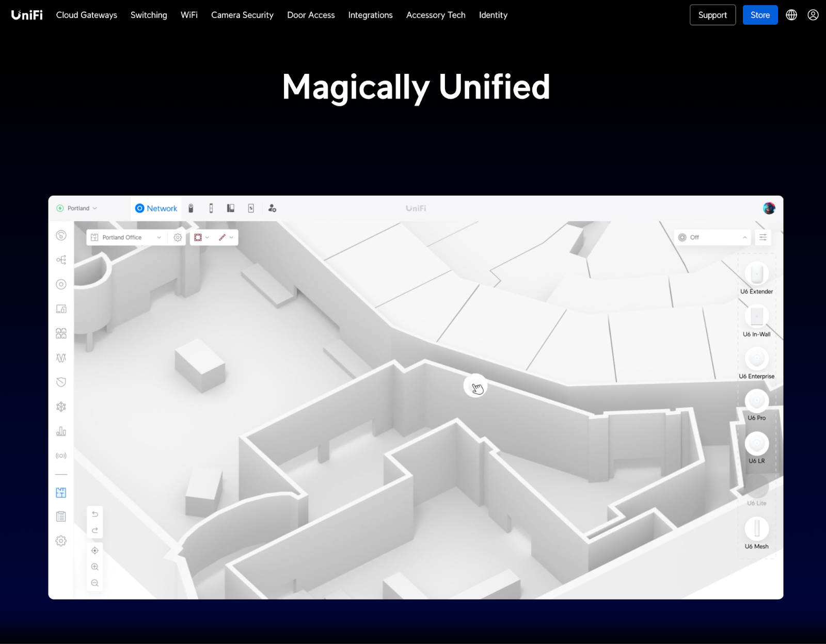
Task: Switch to the Access door app icon
Action: coord(231,208)
